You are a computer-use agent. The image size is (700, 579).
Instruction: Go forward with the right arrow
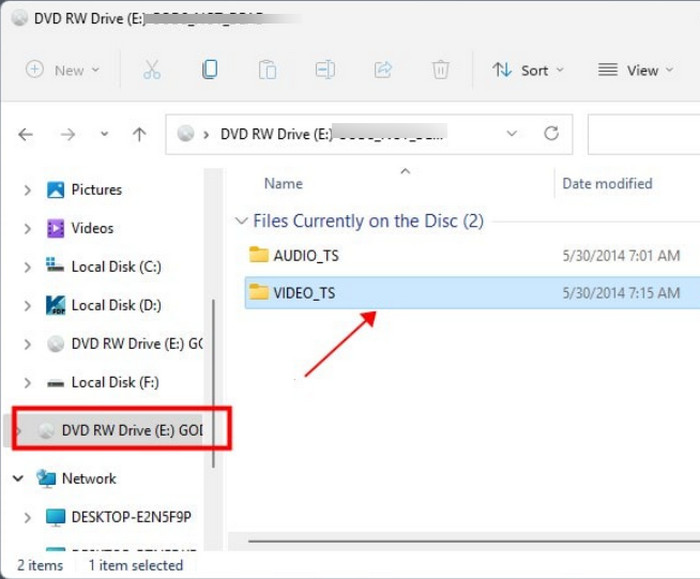(x=67, y=134)
